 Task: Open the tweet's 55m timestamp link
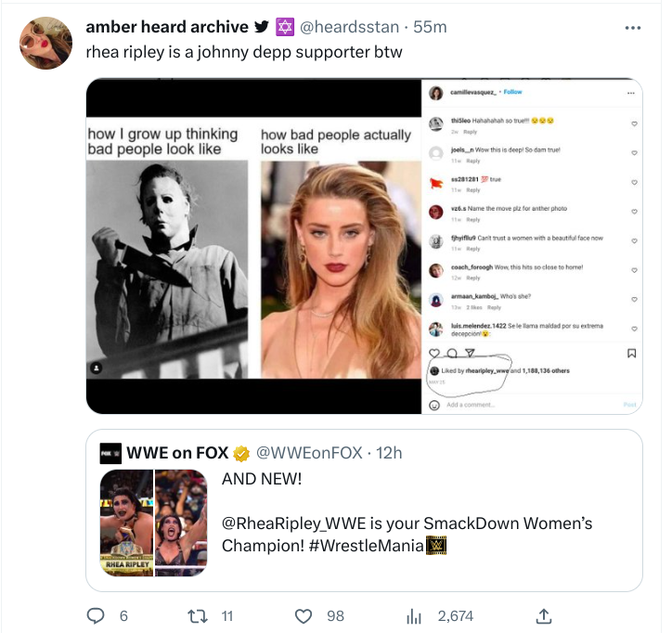point(429,27)
